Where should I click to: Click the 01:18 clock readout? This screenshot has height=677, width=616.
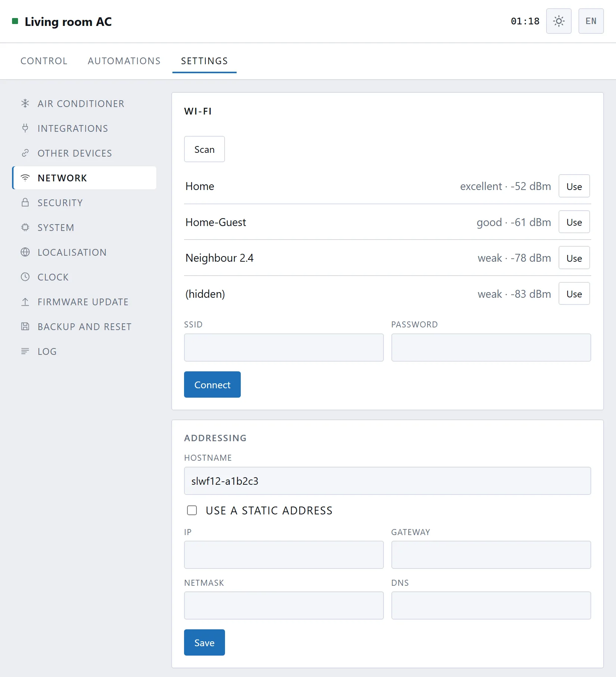(525, 21)
